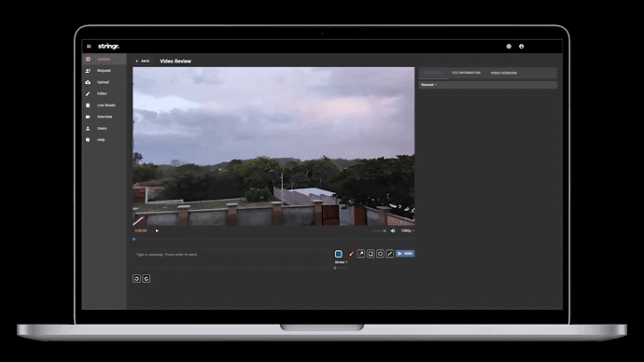644x362 pixels.
Task: Play the video
Action: coord(157,230)
